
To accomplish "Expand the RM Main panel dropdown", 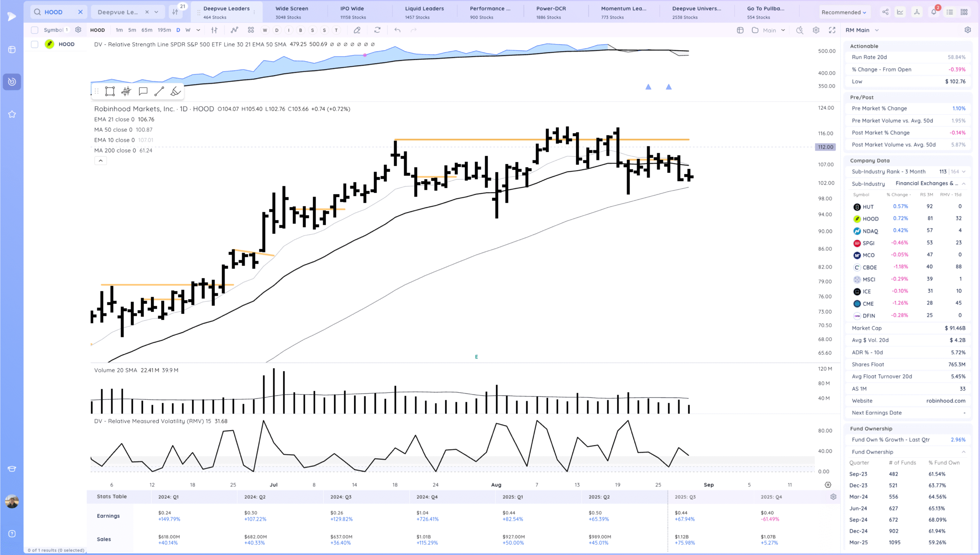I will pyautogui.click(x=877, y=30).
